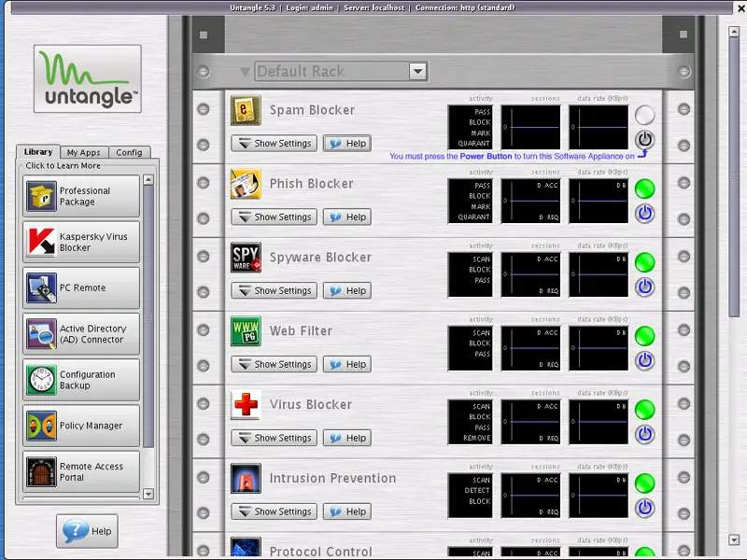The height and width of the screenshot is (560, 747).
Task: Switch to the My Apps tab
Action: point(83,152)
